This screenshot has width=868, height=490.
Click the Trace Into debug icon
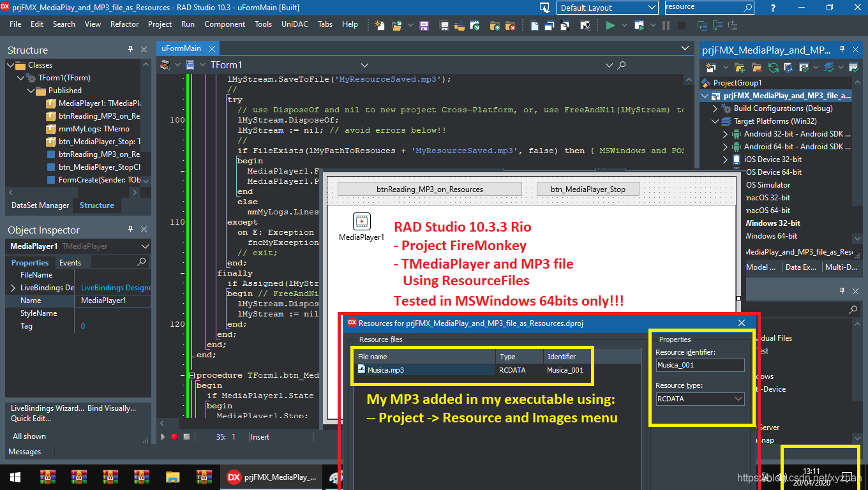coord(703,26)
